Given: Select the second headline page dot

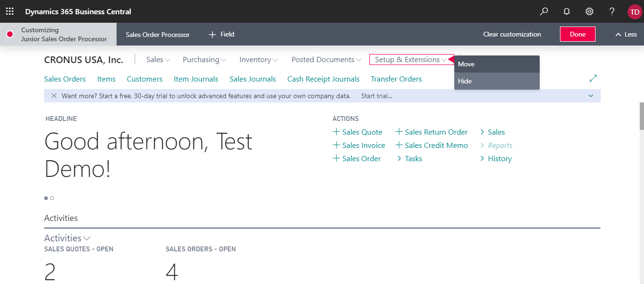Looking at the screenshot, I should coord(52,198).
